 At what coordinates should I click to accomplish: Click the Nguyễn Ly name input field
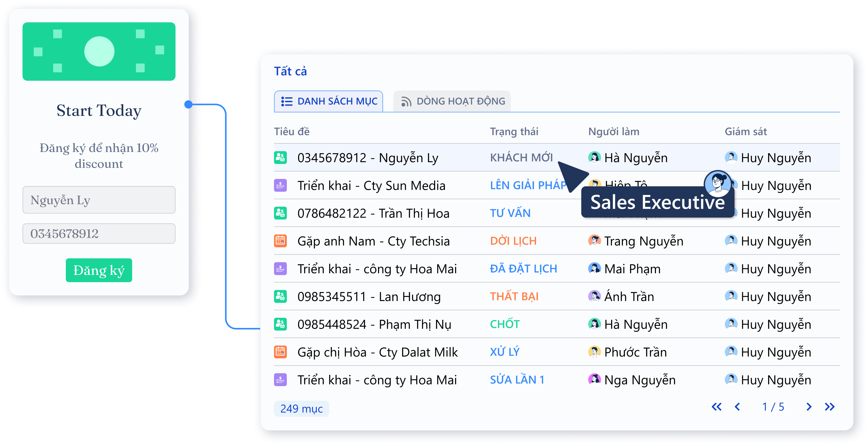(x=99, y=200)
